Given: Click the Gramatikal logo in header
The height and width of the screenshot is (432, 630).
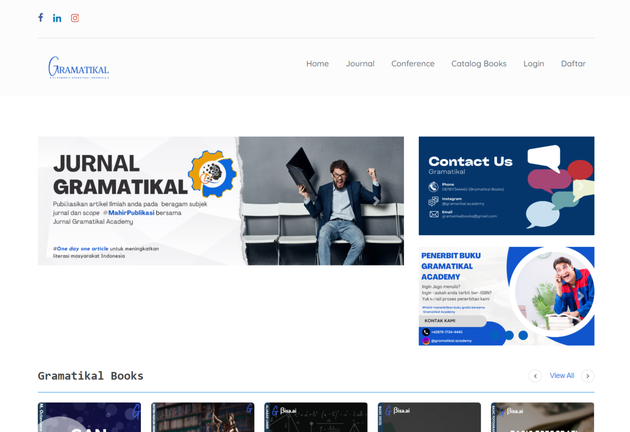Looking at the screenshot, I should (x=78, y=67).
